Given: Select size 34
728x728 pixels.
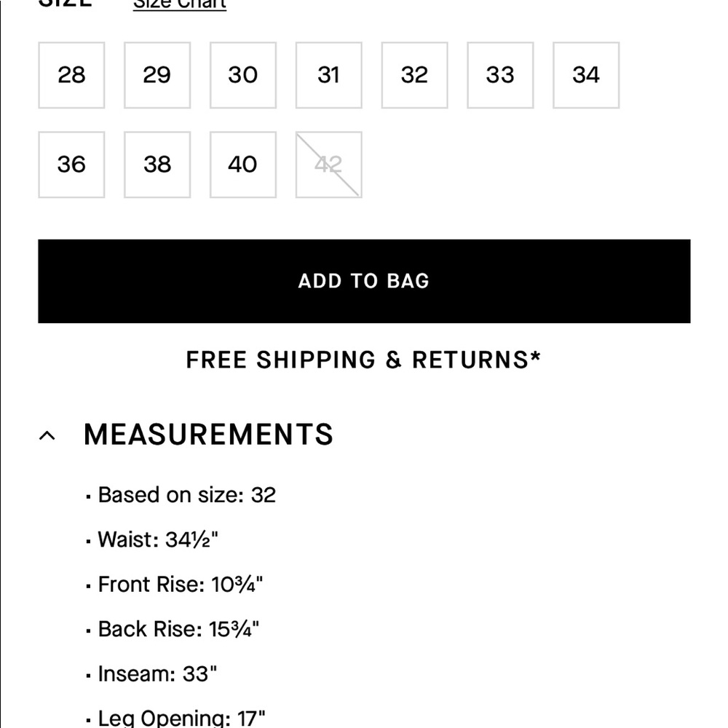Looking at the screenshot, I should click(586, 75).
